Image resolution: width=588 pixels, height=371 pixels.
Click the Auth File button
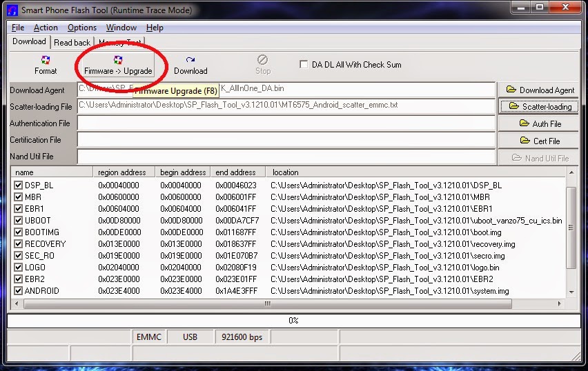[538, 123]
